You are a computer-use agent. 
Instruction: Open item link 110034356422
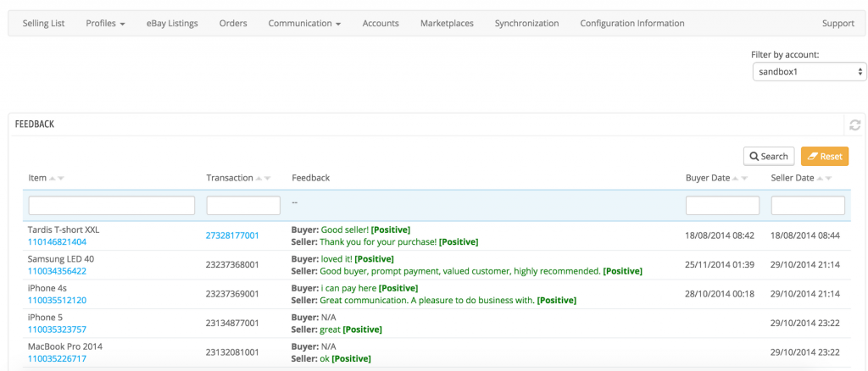tap(57, 271)
